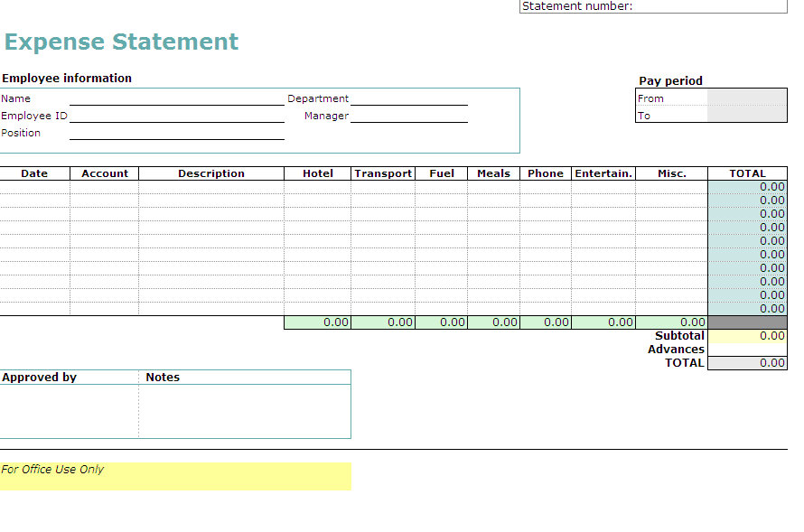Click the Notes text area
Image resolution: width=804 pixels, height=532 pixels.
click(x=245, y=411)
